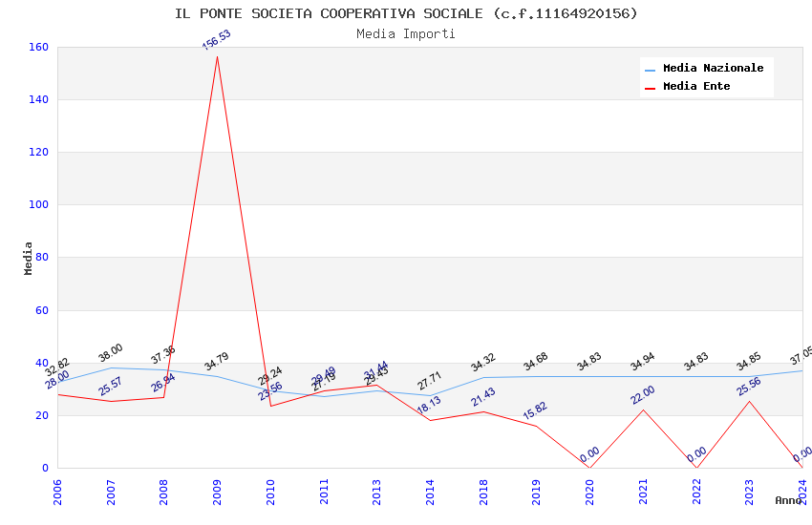Image resolution: width=812 pixels, height=525 pixels.
Task: Click the 29.24 value label
Action: pos(269,375)
